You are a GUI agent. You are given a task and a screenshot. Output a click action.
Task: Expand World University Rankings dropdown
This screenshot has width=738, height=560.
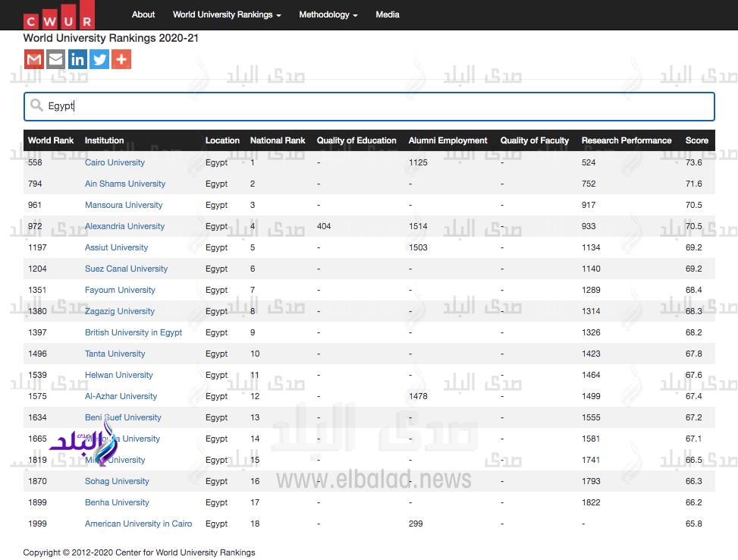[x=227, y=14]
